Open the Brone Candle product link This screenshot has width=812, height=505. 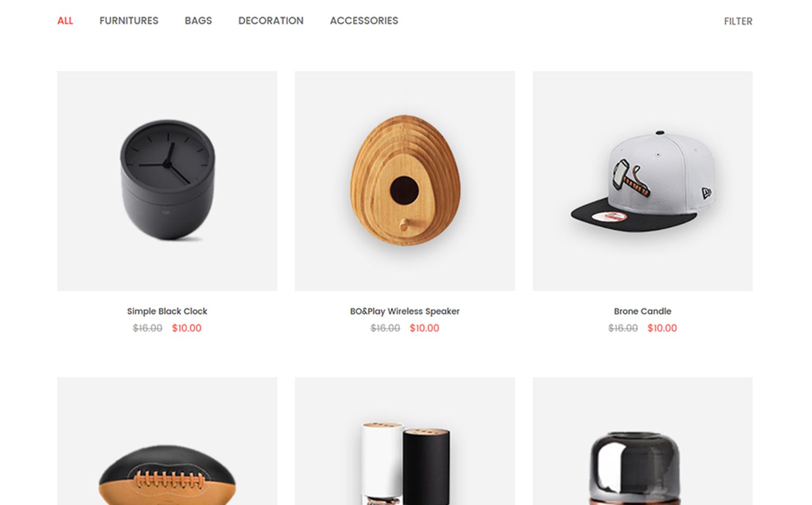pyautogui.click(x=643, y=311)
